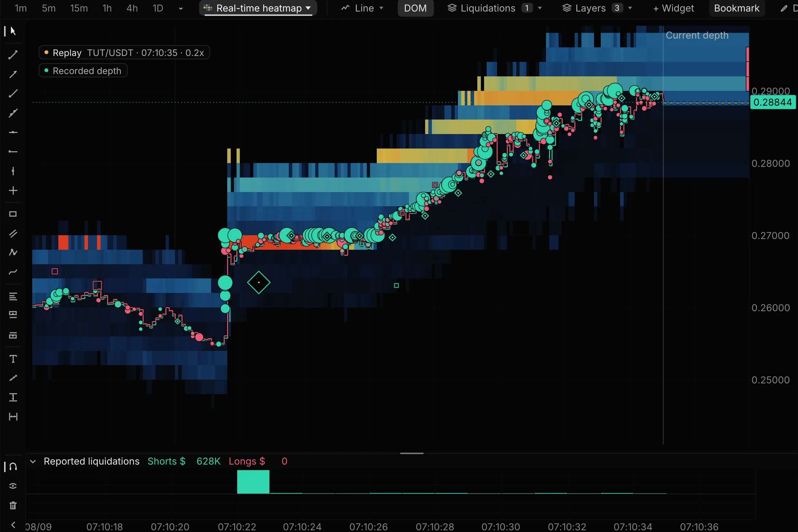Click the Replay TUT/USDT status pill
The width and height of the screenshot is (798, 532).
coord(124,53)
